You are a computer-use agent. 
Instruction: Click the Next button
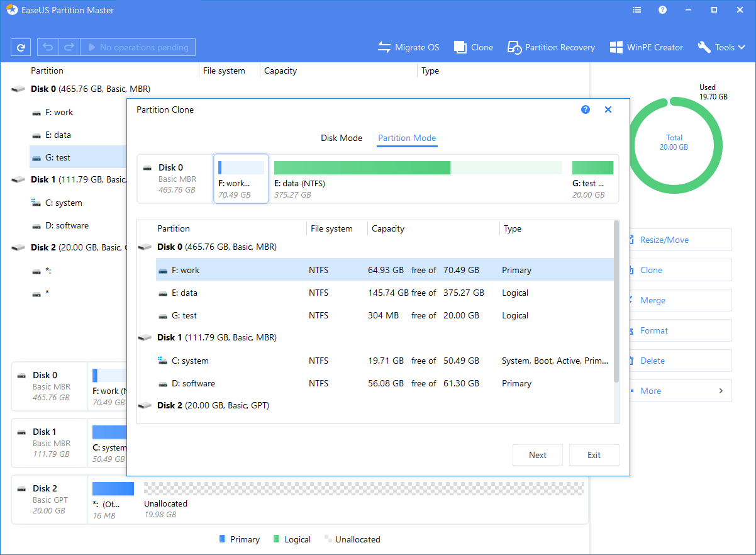pos(537,454)
